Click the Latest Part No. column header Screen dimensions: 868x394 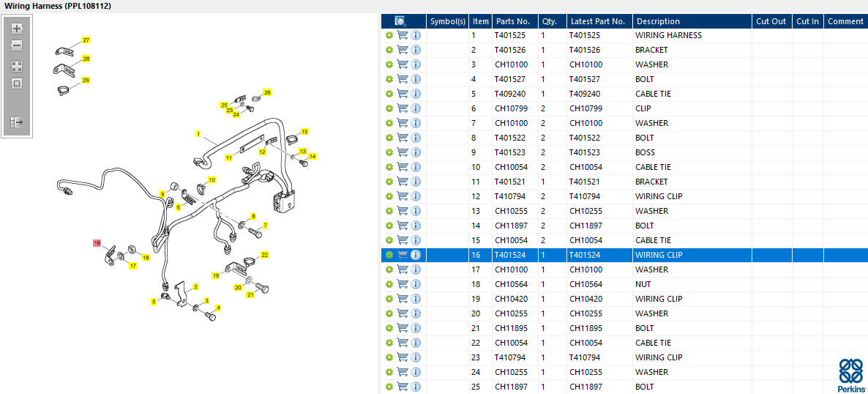(599, 21)
